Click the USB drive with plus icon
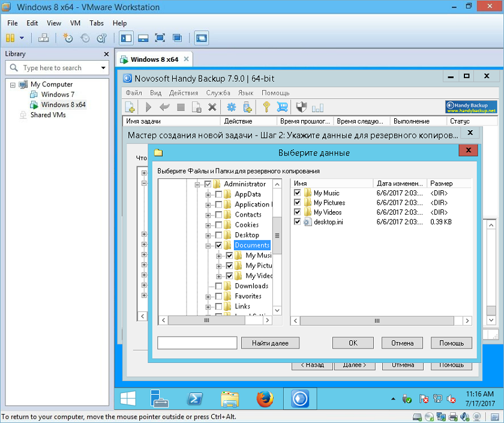 coord(247,107)
